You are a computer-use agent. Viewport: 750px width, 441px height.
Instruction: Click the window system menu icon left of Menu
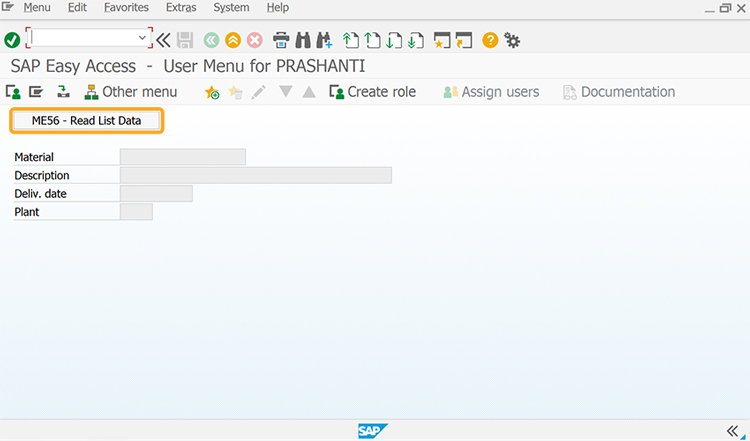click(8, 7)
